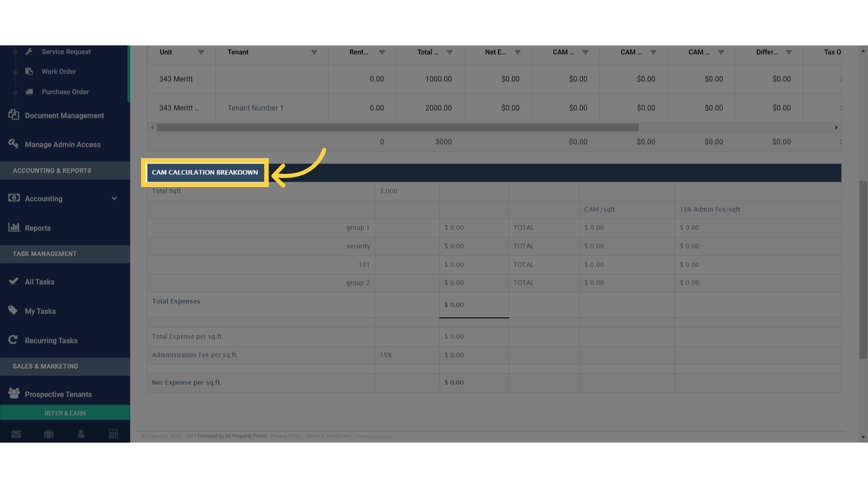This screenshot has height=488, width=868.
Task: Click the horizontal scroll right arrow
Action: click(x=836, y=127)
